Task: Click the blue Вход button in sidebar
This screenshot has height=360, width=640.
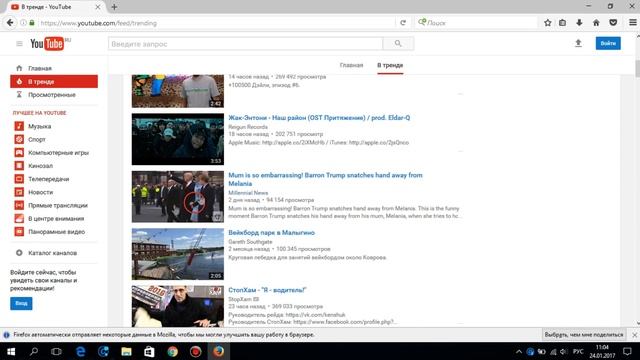Action: coord(21,303)
